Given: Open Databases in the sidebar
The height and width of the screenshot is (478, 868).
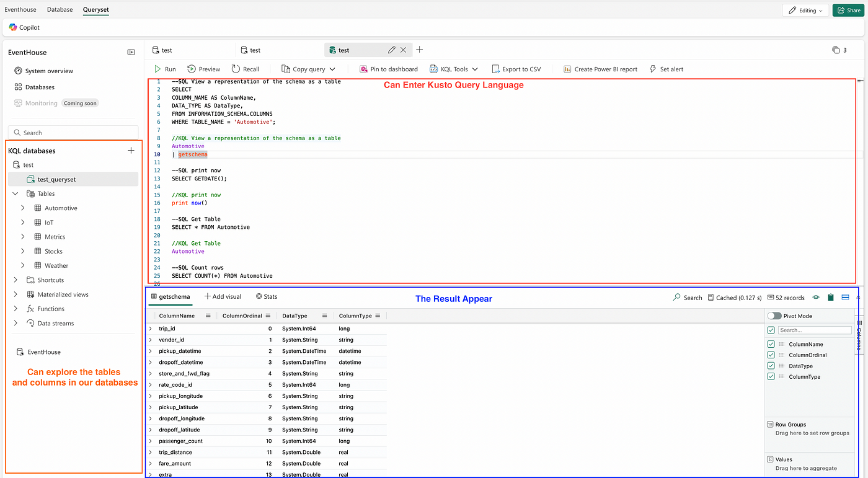Looking at the screenshot, I should 34,87.
